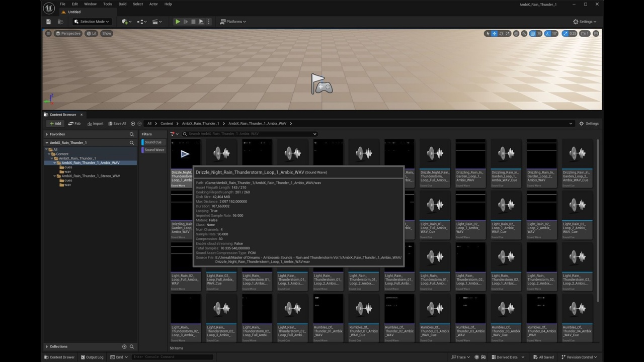Open the grid snap value 10 dropdown
The image size is (644, 362).
539,34
